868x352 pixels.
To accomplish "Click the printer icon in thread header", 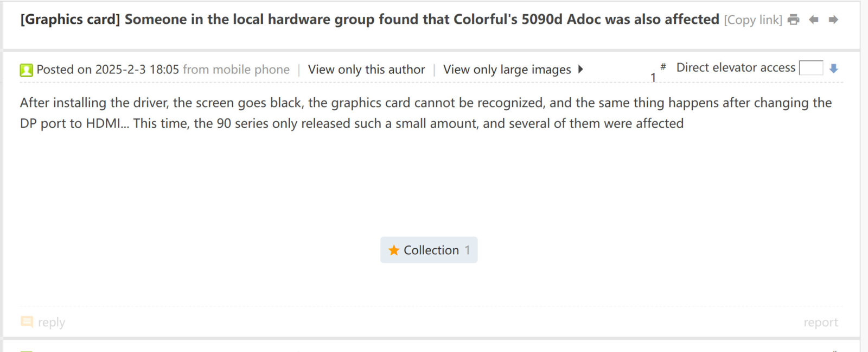I will tap(793, 20).
